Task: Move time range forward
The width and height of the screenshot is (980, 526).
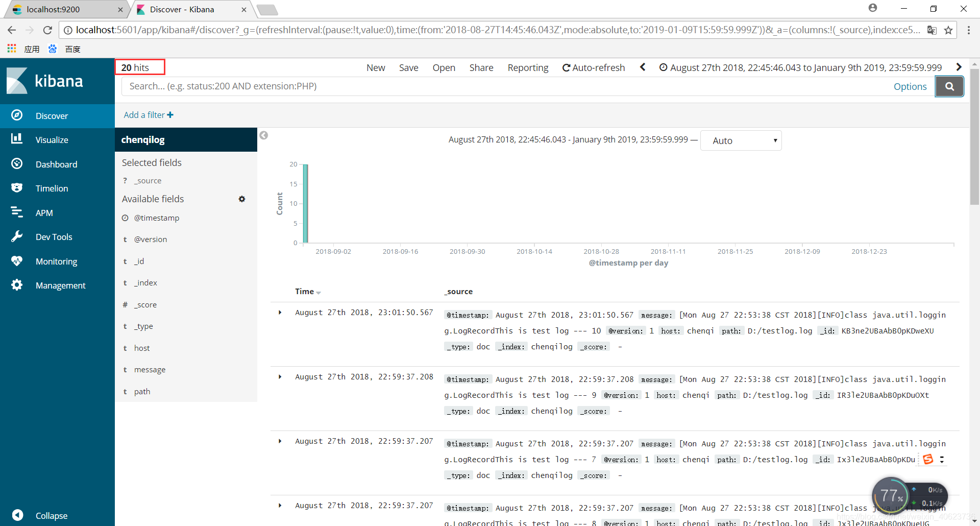Action: (x=959, y=67)
